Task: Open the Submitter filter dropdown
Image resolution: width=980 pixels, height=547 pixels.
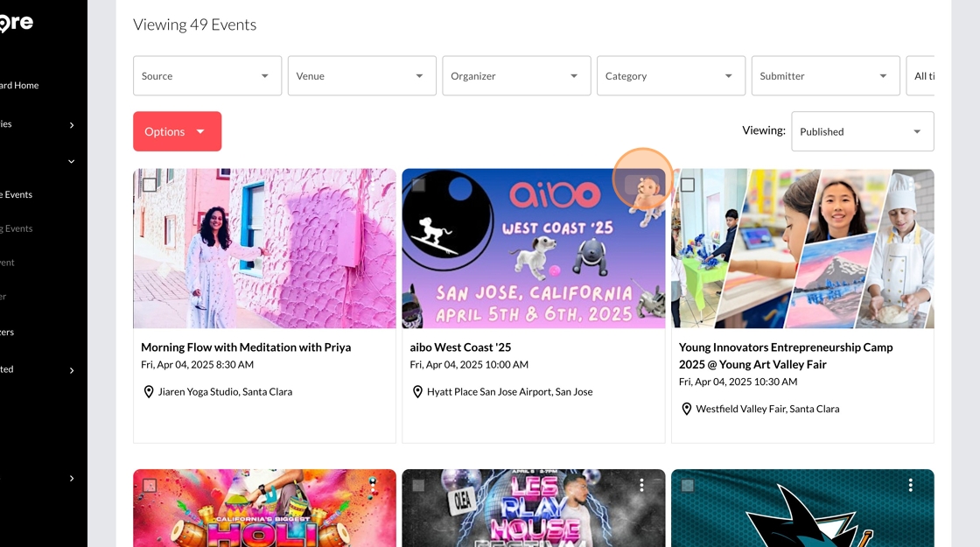Action: pos(826,75)
